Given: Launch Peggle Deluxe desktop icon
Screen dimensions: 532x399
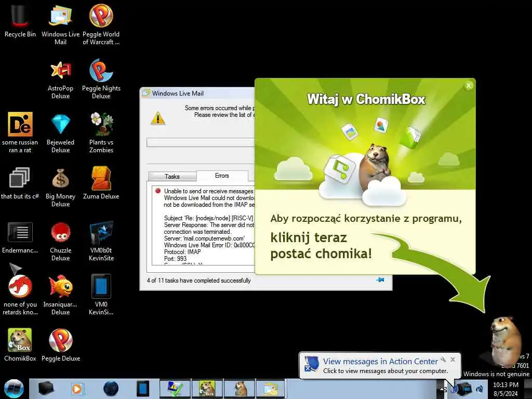Looking at the screenshot, I should [60, 345].
